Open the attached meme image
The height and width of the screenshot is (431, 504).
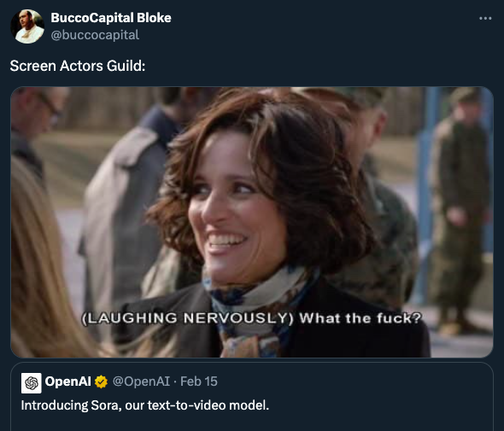point(252,222)
